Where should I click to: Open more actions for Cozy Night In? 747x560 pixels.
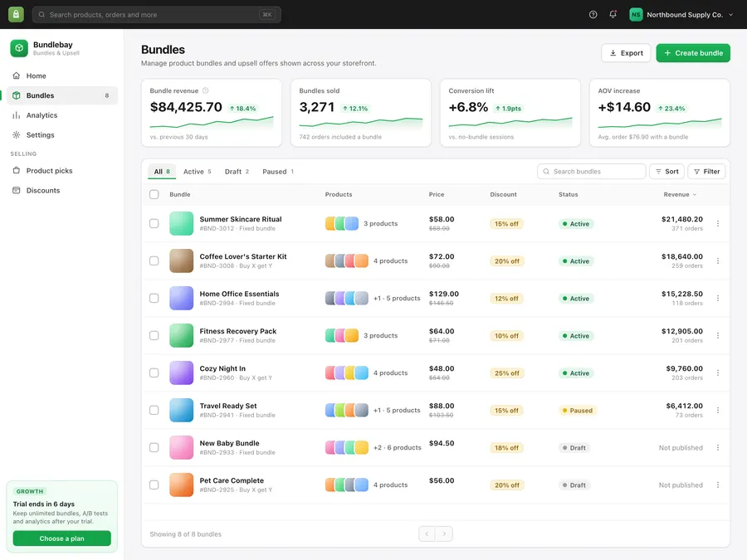pos(718,373)
